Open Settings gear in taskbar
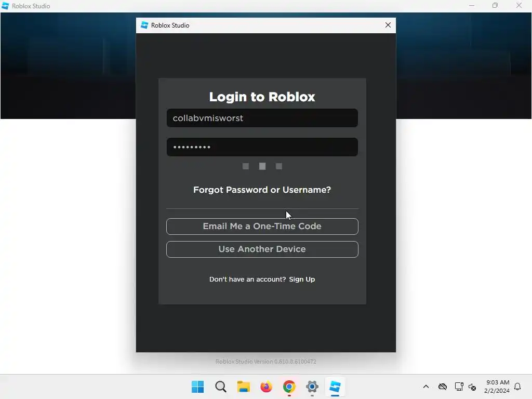Image resolution: width=532 pixels, height=399 pixels. coord(312,387)
